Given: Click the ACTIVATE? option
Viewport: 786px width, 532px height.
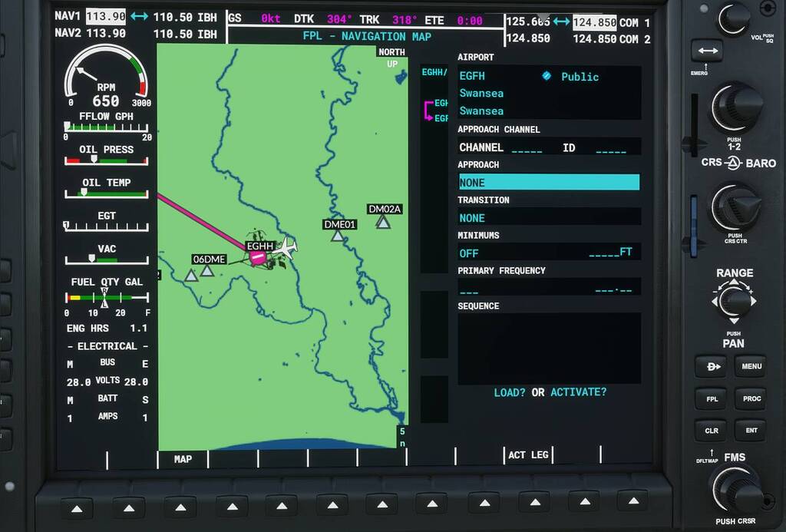Looking at the screenshot, I should [578, 392].
